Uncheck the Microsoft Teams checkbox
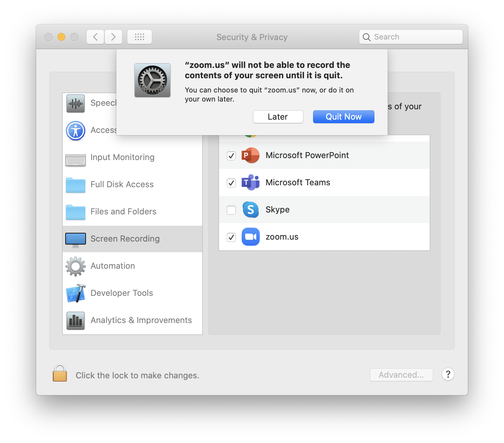The height and width of the screenshot is (443, 504). coord(231,183)
